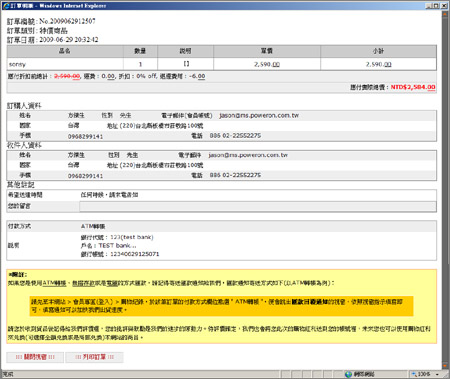Minimize the Internet Explorer popup window
Screen dimensions: 450x379
tap(429, 6)
